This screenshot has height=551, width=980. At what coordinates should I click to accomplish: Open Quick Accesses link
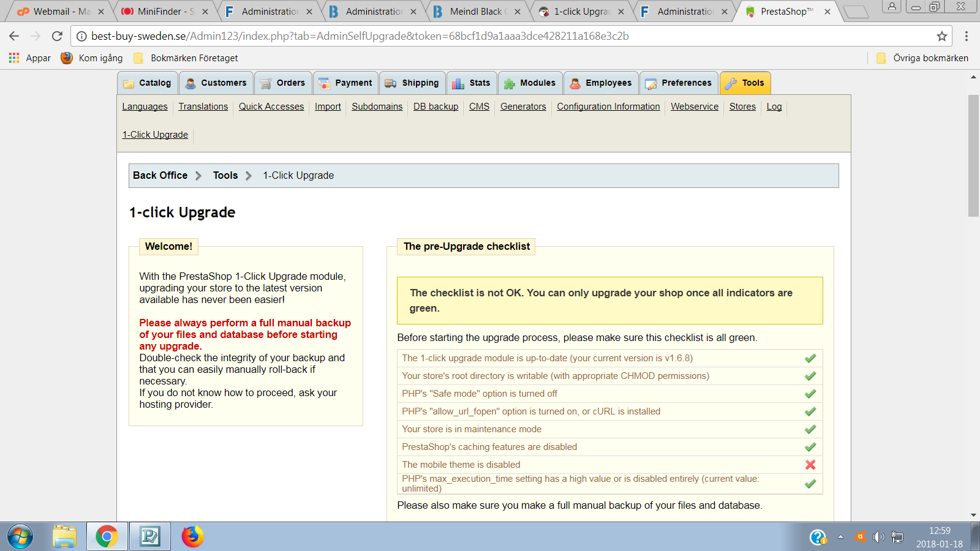point(271,107)
